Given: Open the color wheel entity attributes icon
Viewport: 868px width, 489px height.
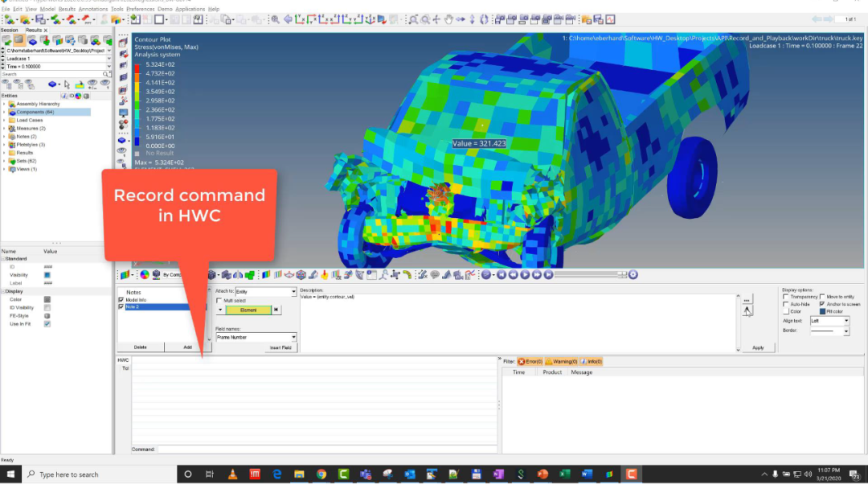Looking at the screenshot, I should [x=145, y=275].
